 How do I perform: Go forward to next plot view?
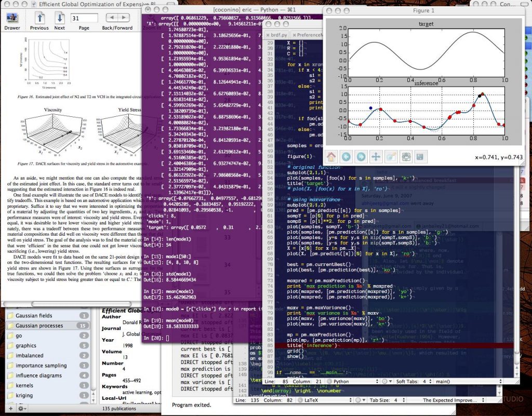[361, 157]
